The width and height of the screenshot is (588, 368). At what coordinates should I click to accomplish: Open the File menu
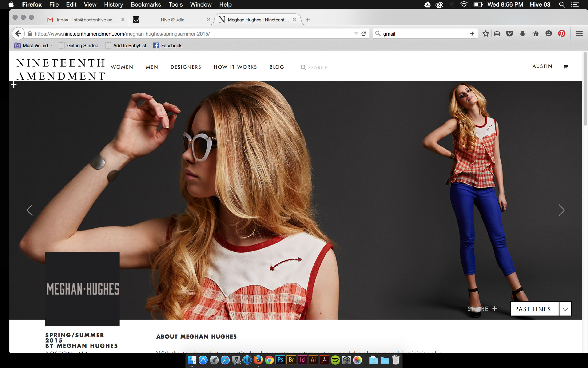click(54, 4)
